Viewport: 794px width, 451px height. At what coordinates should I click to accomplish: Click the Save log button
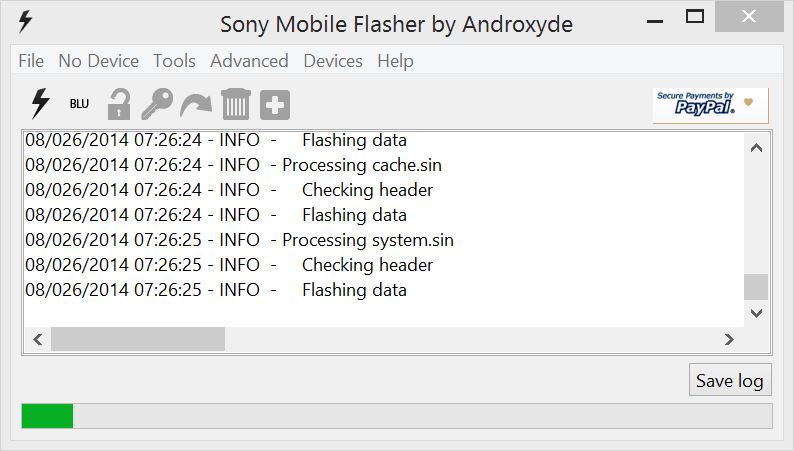(x=730, y=380)
